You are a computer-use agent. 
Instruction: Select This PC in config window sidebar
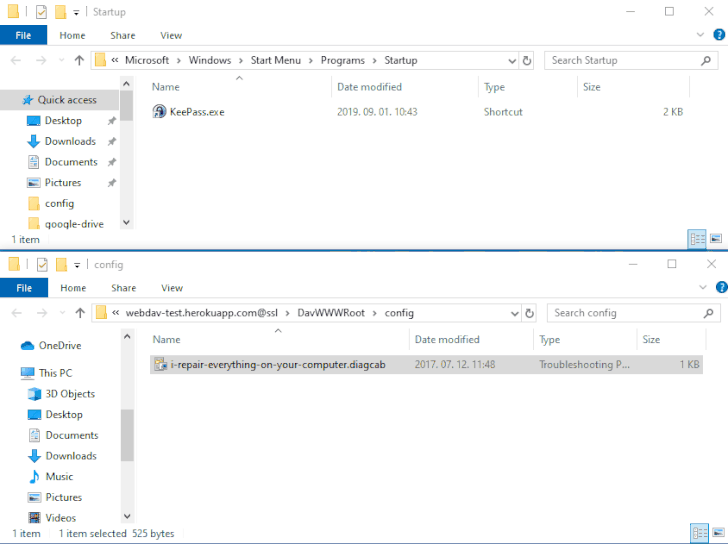click(55, 373)
